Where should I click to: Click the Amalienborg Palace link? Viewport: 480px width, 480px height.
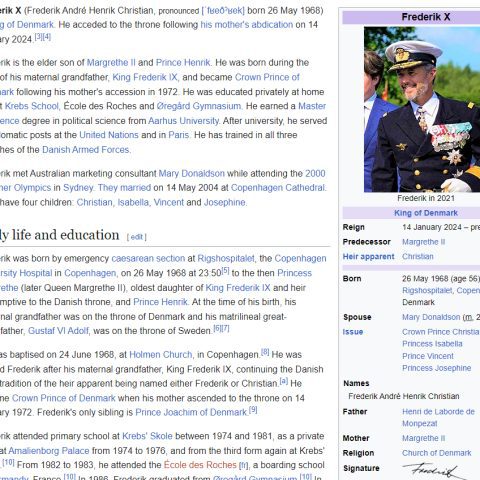pos(49,451)
